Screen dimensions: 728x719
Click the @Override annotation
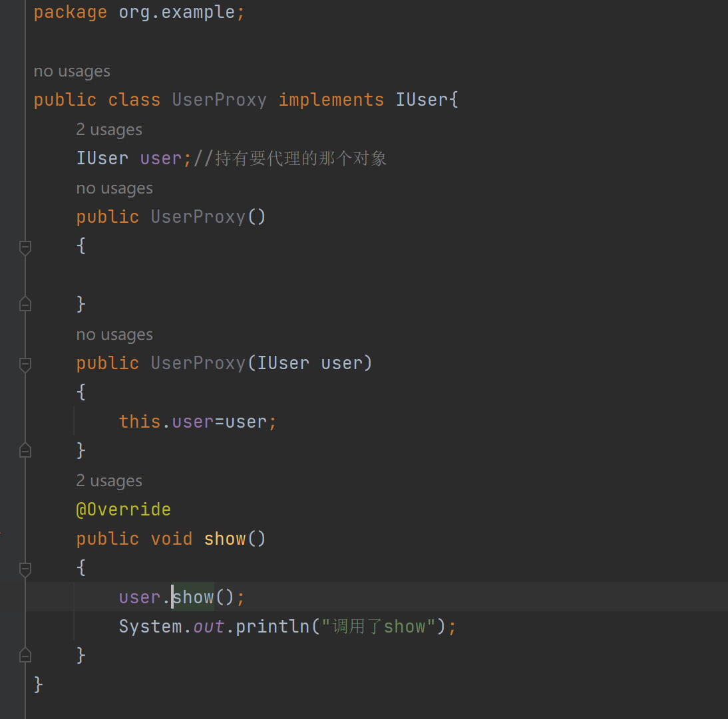click(x=124, y=509)
